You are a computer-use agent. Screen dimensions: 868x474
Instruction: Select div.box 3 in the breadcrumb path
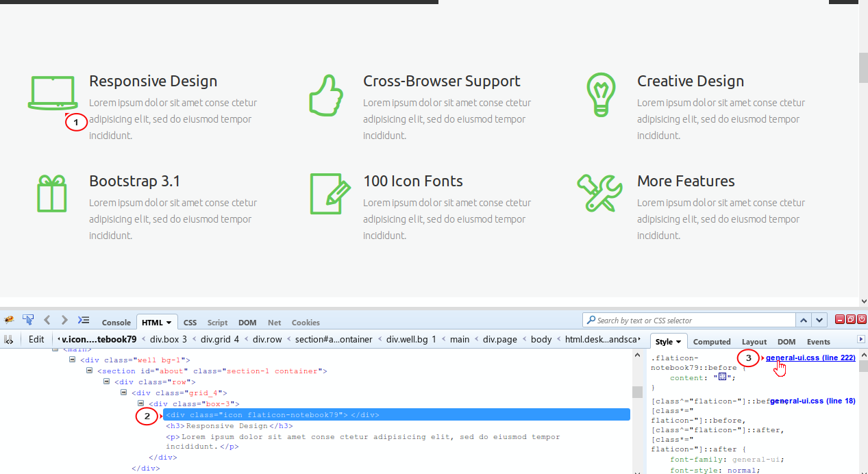point(168,339)
